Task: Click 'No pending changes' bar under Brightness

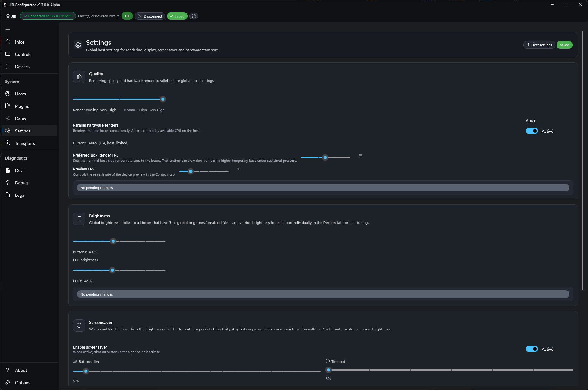Action: point(323,294)
